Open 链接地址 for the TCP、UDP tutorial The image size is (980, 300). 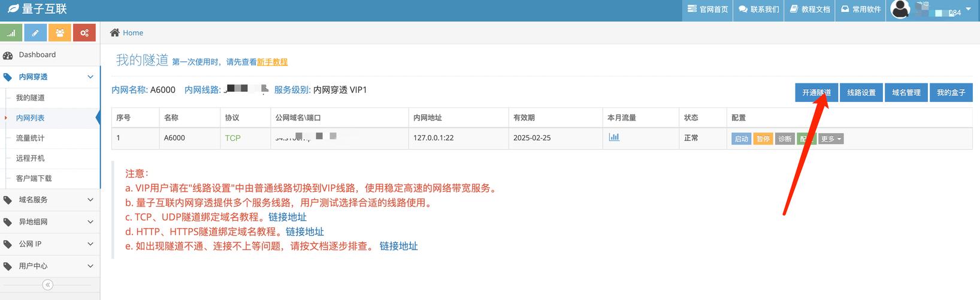(x=288, y=217)
